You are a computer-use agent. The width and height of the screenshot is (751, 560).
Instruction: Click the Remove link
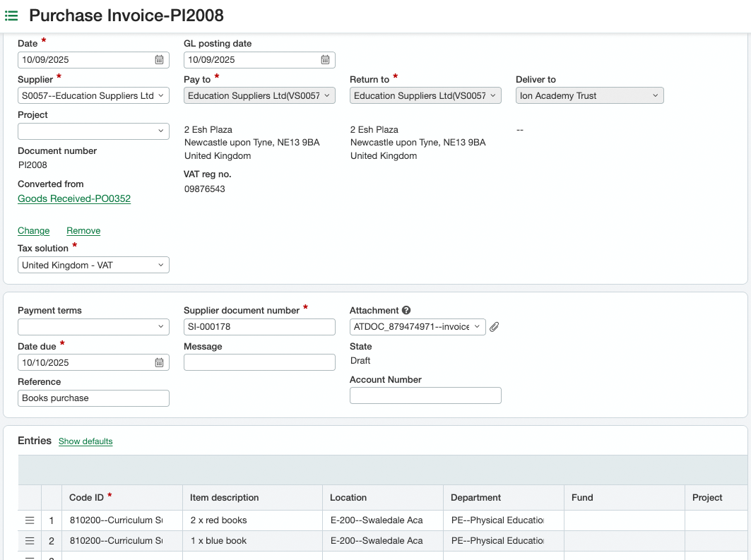click(x=83, y=231)
